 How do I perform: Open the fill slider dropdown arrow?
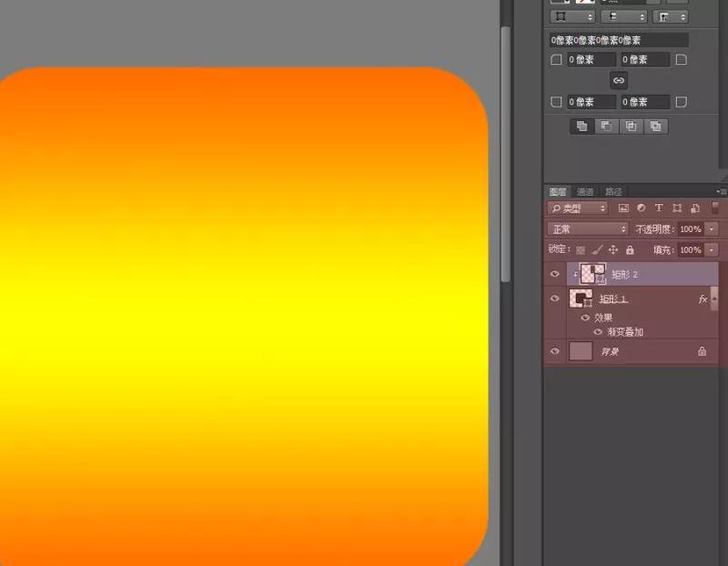pos(712,250)
